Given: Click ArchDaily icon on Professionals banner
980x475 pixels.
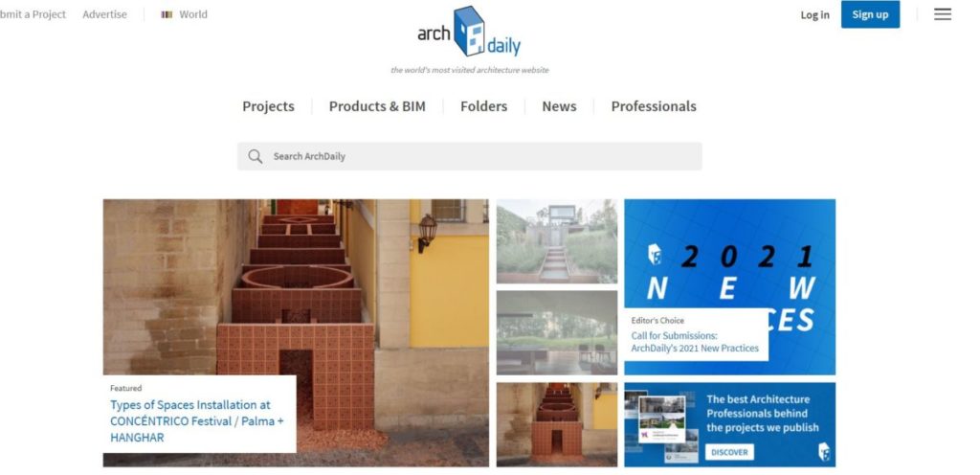Looking at the screenshot, I should [x=824, y=452].
